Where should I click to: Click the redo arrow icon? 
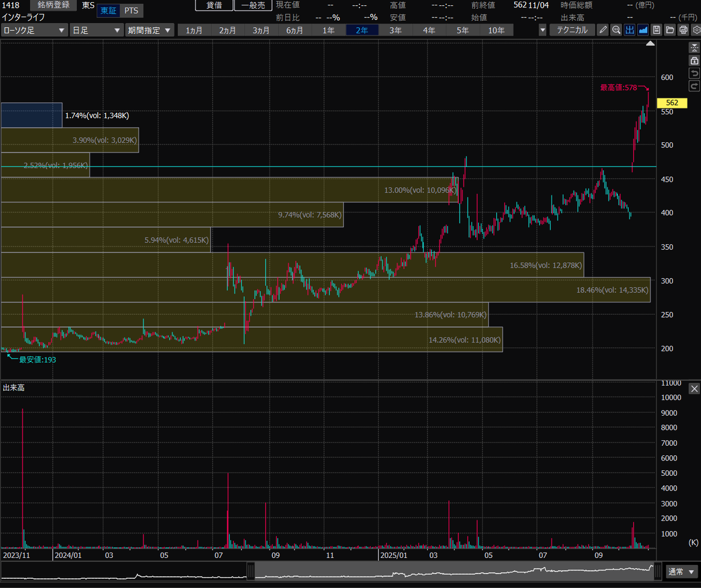pyautogui.click(x=694, y=86)
